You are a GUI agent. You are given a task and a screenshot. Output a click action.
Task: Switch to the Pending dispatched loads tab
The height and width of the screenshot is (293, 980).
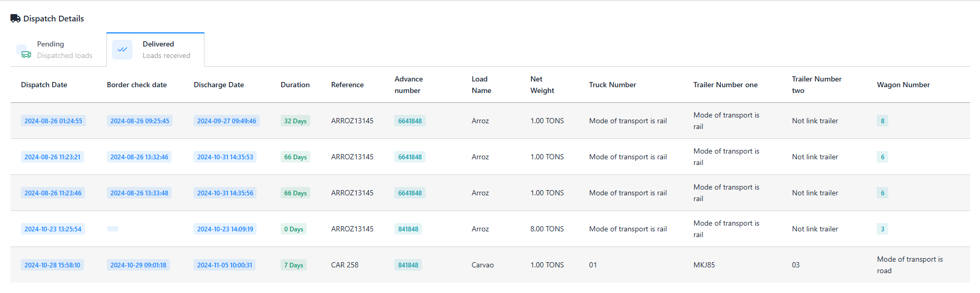tap(58, 50)
